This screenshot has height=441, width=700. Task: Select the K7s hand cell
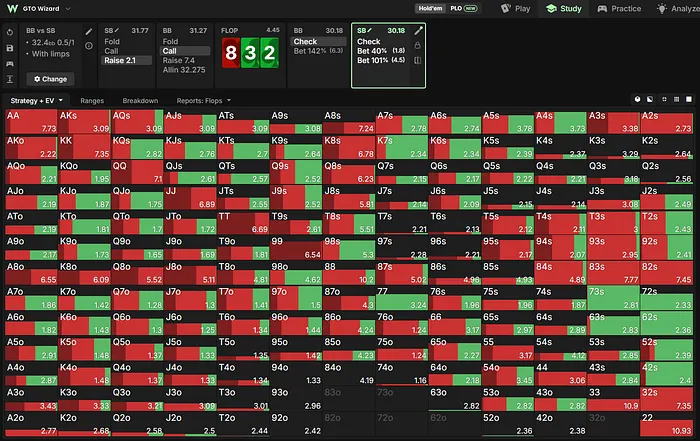pos(402,147)
